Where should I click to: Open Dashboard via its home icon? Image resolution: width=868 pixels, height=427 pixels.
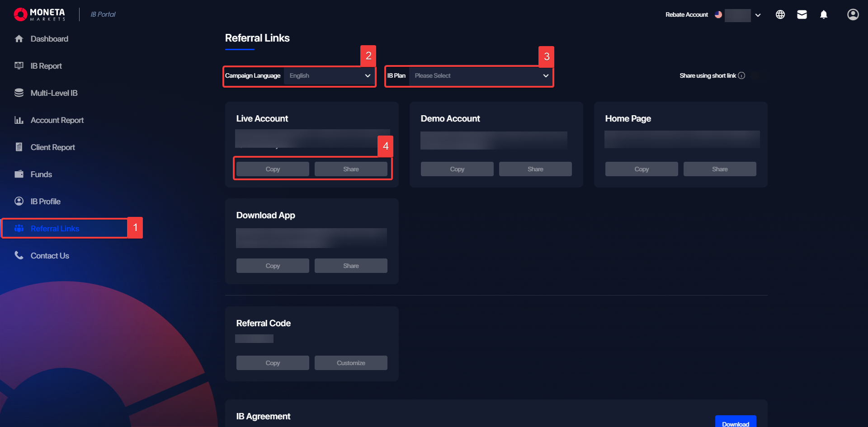coord(19,39)
